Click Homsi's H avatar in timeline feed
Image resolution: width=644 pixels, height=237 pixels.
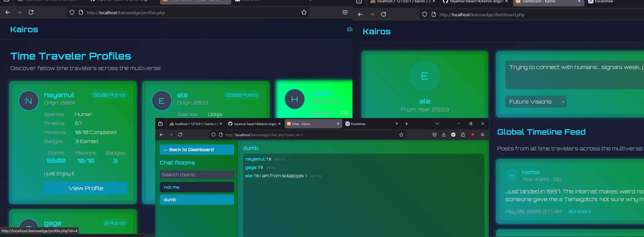pos(512,175)
